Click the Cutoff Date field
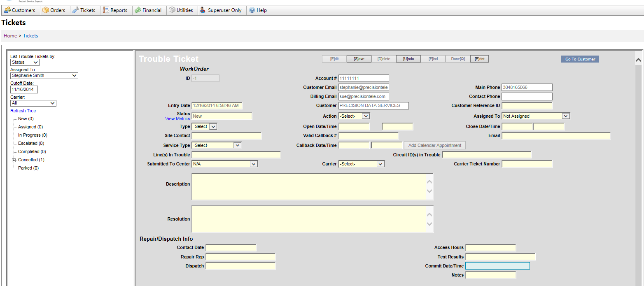 (x=24, y=89)
